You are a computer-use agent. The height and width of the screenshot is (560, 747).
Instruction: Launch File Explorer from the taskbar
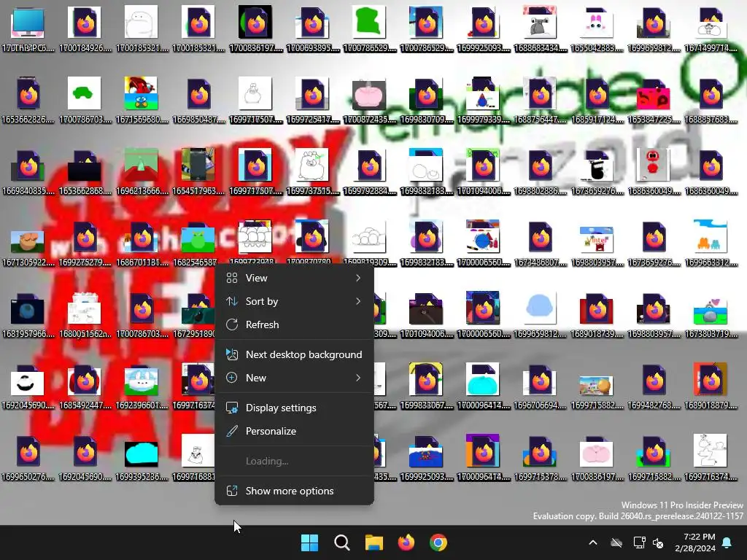click(x=374, y=542)
